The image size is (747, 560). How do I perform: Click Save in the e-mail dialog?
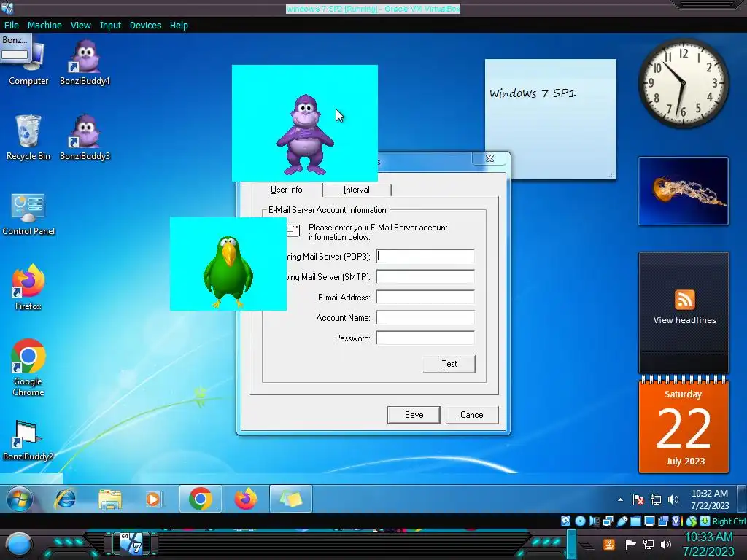[x=414, y=415]
